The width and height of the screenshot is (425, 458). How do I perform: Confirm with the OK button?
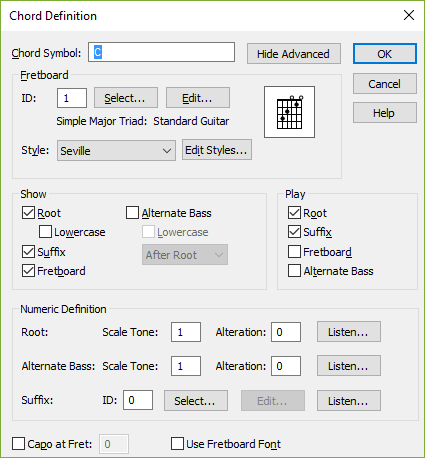(385, 54)
